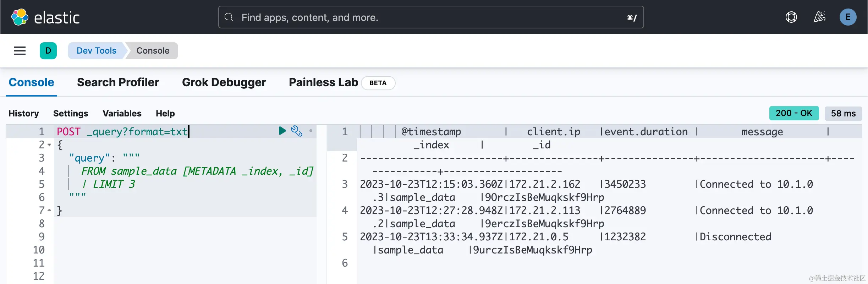Screen dimensions: 868x284
Task: Open console Settings
Action: click(x=71, y=113)
